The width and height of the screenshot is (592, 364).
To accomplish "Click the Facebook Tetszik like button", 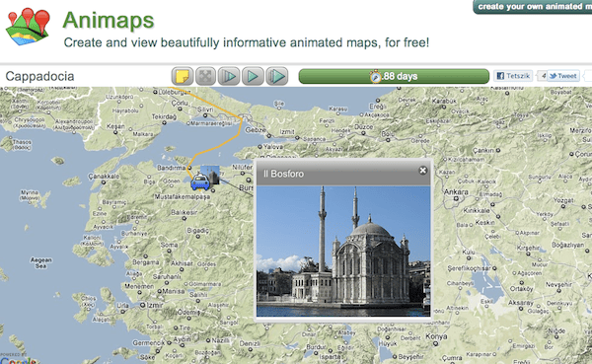I will pyautogui.click(x=513, y=76).
